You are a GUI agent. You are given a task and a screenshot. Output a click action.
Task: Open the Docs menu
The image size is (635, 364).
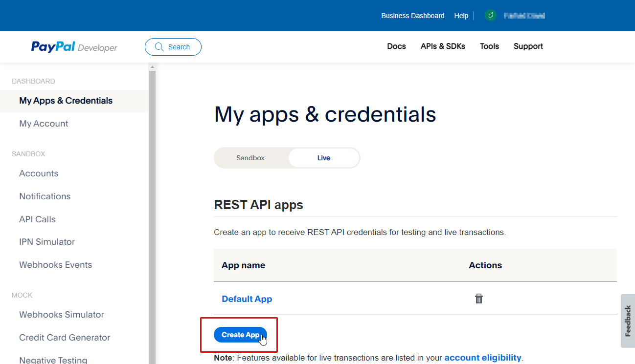pyautogui.click(x=396, y=46)
